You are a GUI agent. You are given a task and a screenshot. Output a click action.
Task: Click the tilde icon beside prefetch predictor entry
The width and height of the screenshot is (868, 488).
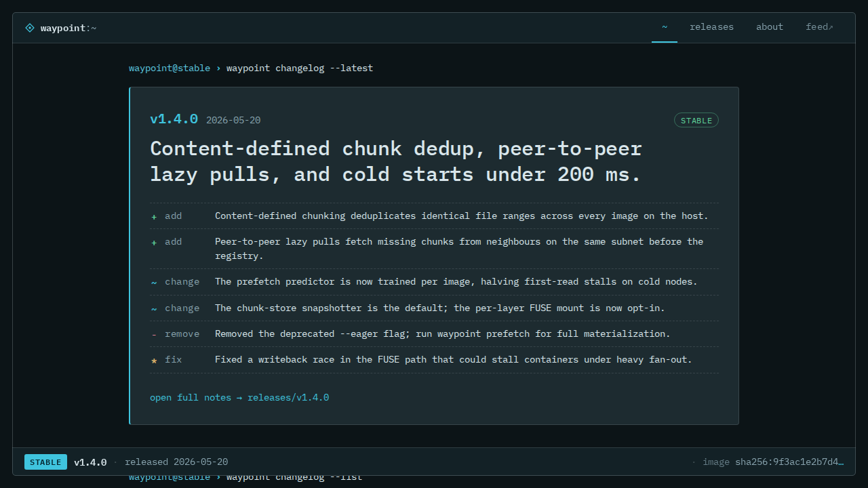(x=154, y=282)
